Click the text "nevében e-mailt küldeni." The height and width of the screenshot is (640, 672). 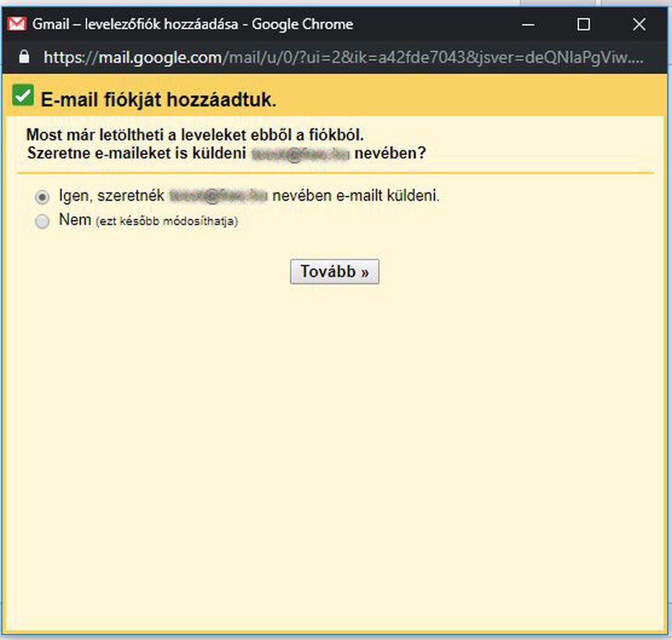[x=356, y=196]
